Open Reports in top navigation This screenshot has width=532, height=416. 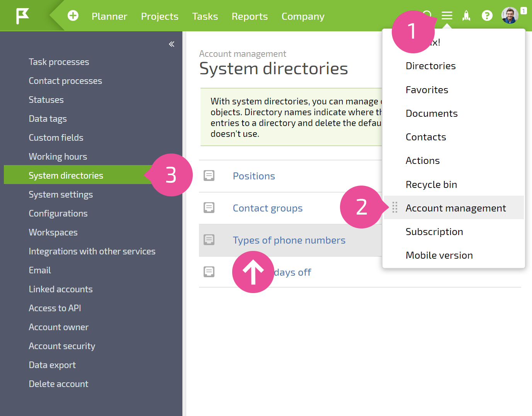click(x=250, y=16)
